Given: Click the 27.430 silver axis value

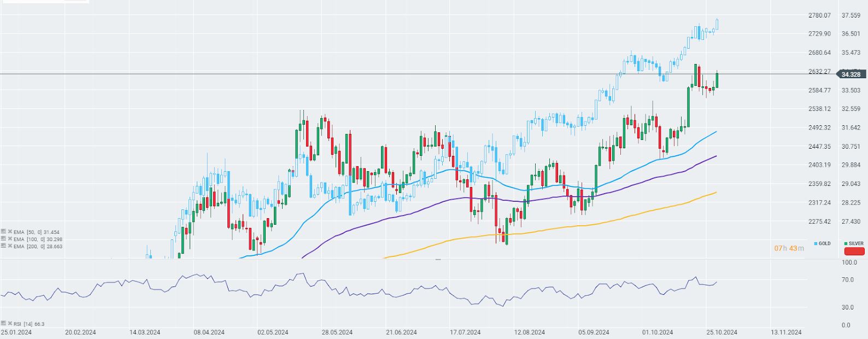Looking at the screenshot, I should pyautogui.click(x=851, y=221).
